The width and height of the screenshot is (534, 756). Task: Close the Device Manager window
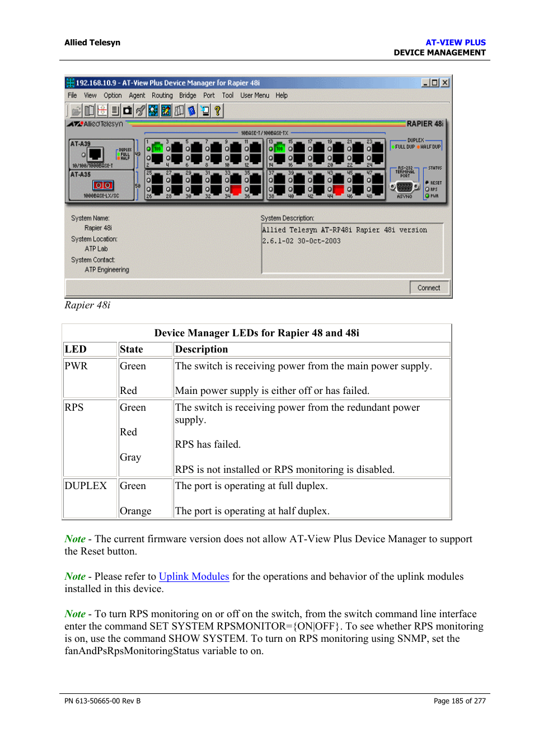tap(445, 83)
